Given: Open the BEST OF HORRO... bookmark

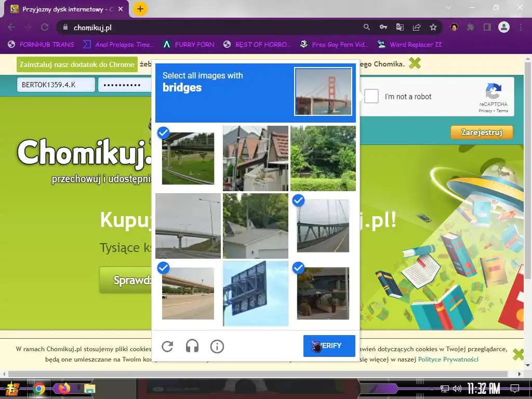Looking at the screenshot, I should [257, 45].
